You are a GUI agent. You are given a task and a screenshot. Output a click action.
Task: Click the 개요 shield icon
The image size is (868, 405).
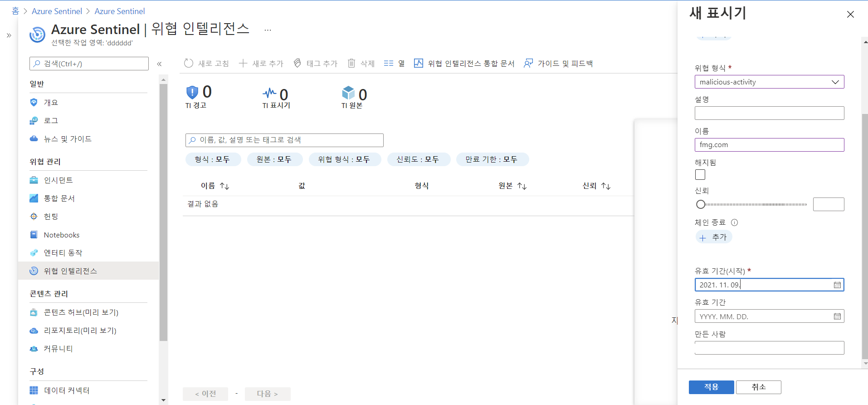[x=34, y=102]
